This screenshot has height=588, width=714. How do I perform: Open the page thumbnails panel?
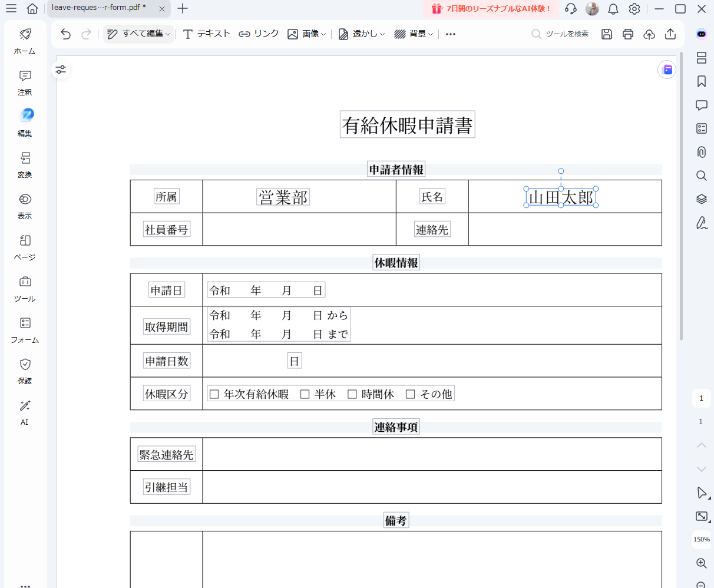click(x=701, y=58)
